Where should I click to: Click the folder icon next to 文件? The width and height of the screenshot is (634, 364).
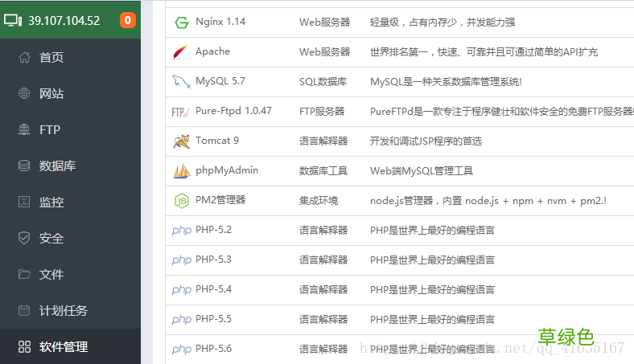click(24, 274)
